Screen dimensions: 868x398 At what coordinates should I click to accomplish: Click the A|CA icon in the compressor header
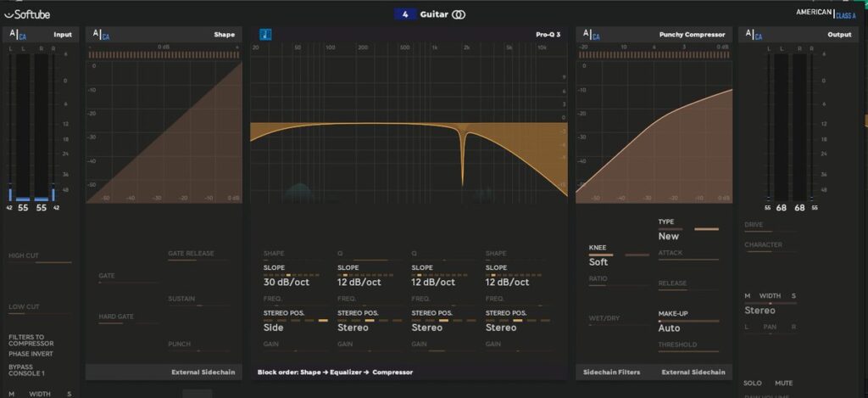click(590, 35)
